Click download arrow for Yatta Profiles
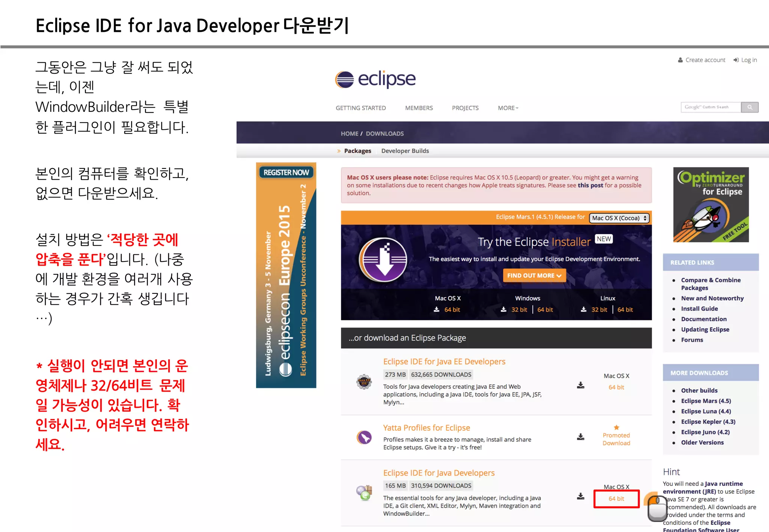The width and height of the screenshot is (769, 532). click(581, 437)
